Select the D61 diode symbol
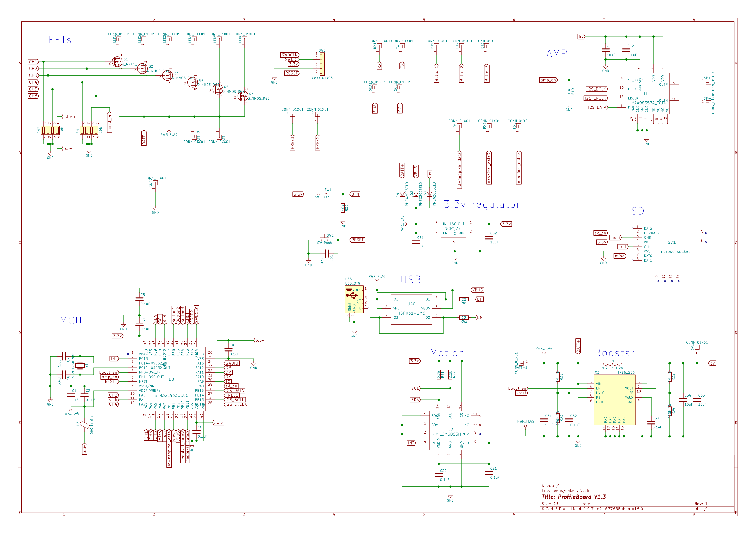 pos(402,194)
